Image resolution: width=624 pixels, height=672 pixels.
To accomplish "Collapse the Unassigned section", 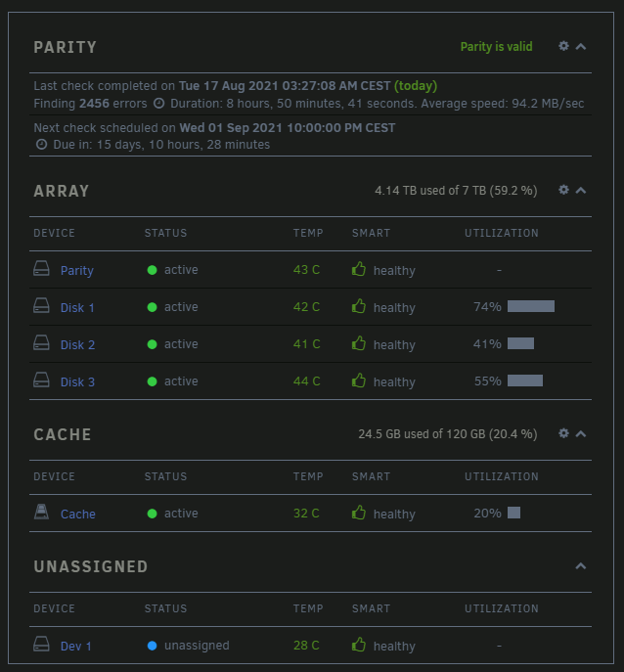I will (581, 566).
